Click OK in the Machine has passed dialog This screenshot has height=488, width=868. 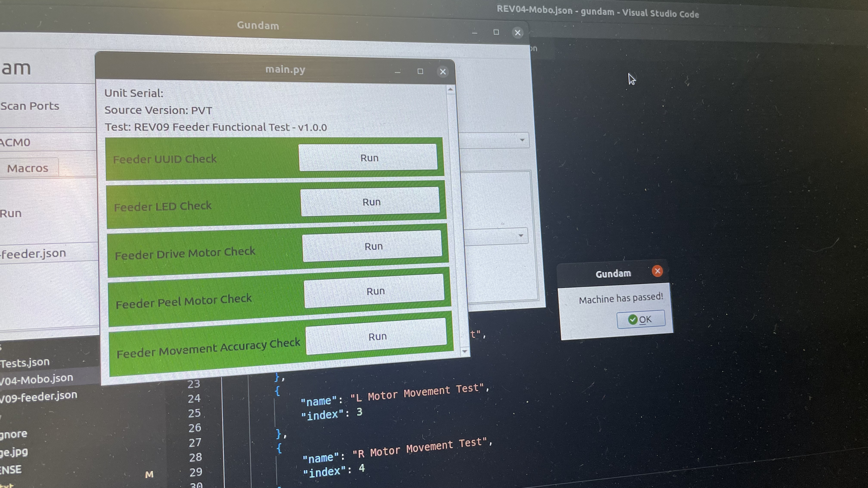point(640,319)
